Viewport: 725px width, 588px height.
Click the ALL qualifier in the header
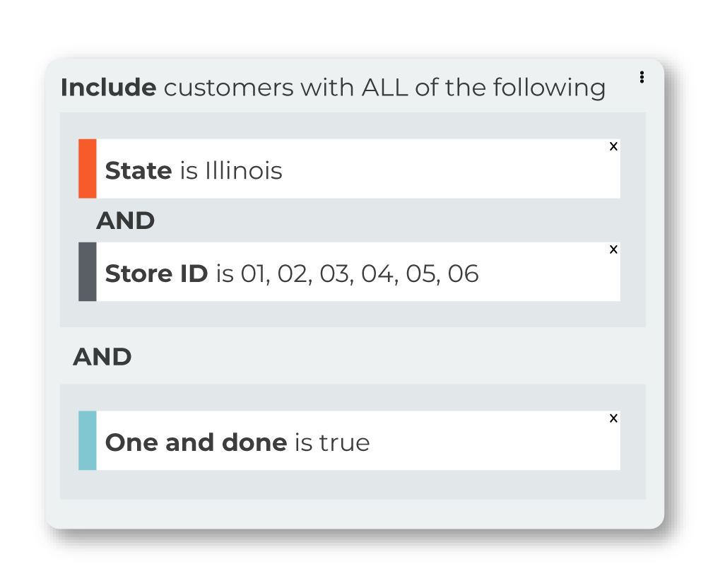tap(385, 88)
